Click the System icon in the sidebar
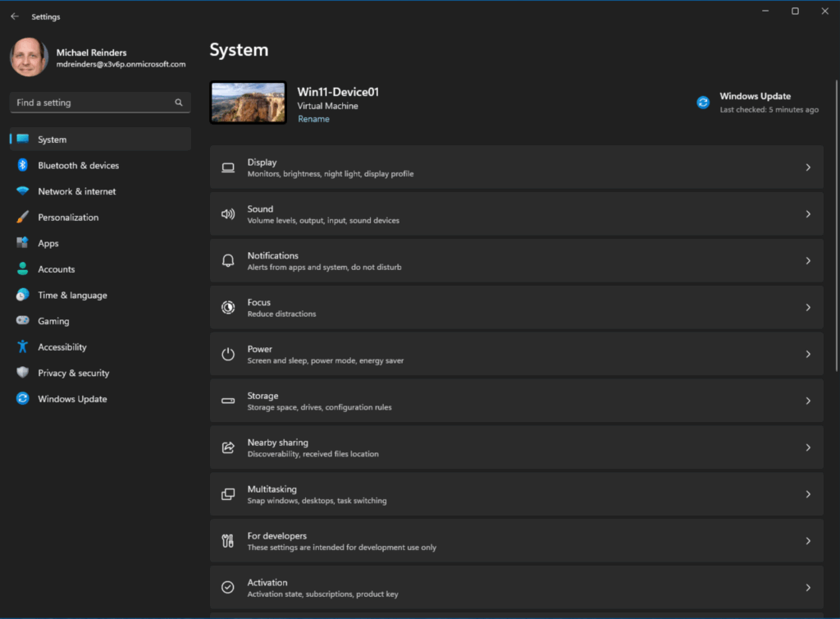Screen dimensions: 840x619 (x=22, y=140)
